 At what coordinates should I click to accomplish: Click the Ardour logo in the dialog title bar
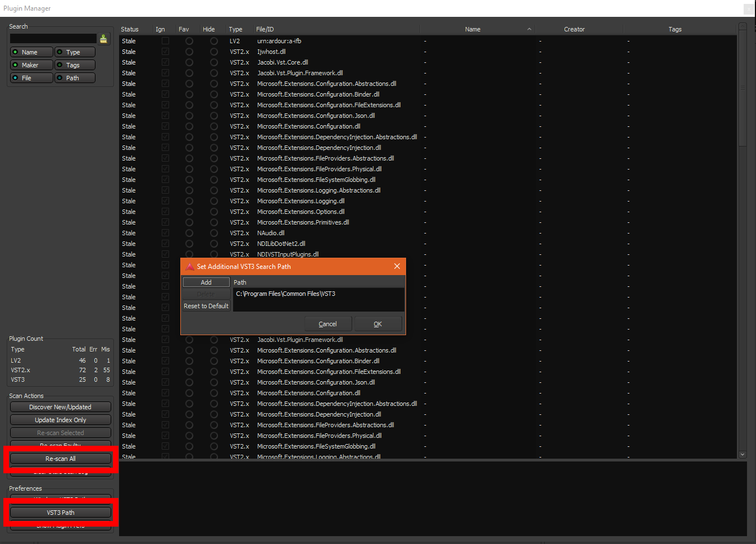click(x=190, y=267)
